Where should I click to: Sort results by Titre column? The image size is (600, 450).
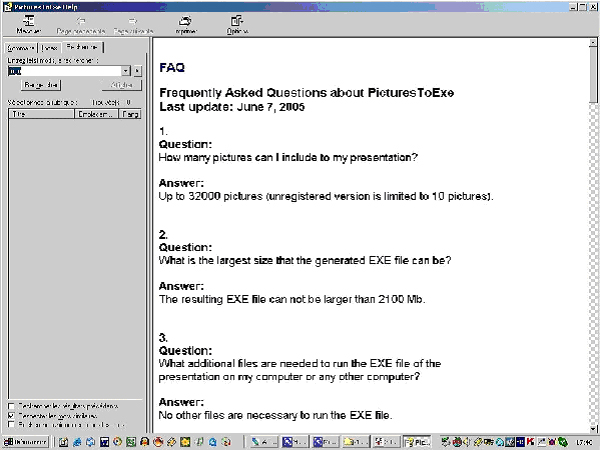[x=41, y=114]
